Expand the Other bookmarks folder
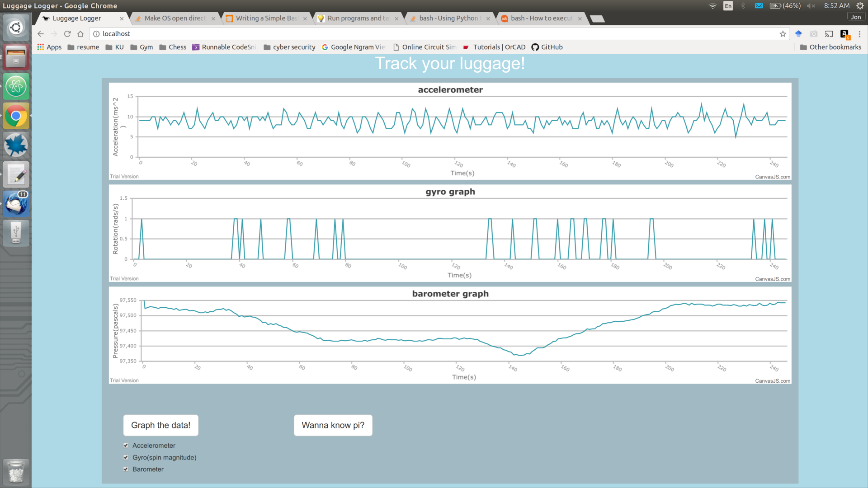Viewport: 868px width, 488px height. click(x=830, y=47)
